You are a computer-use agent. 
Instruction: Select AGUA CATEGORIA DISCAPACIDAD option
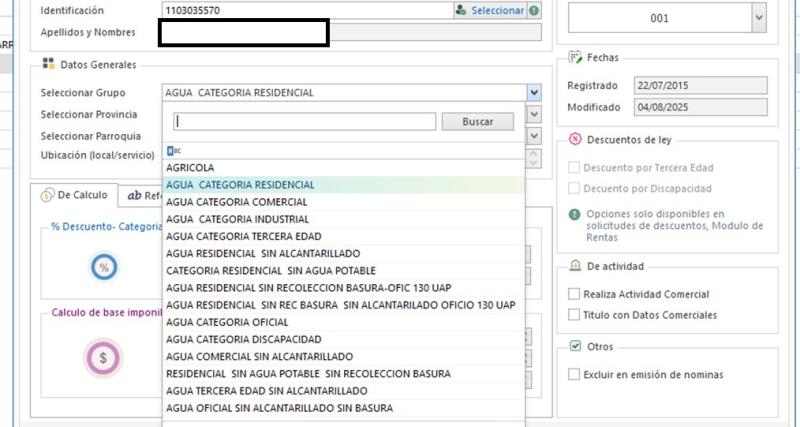click(343, 339)
